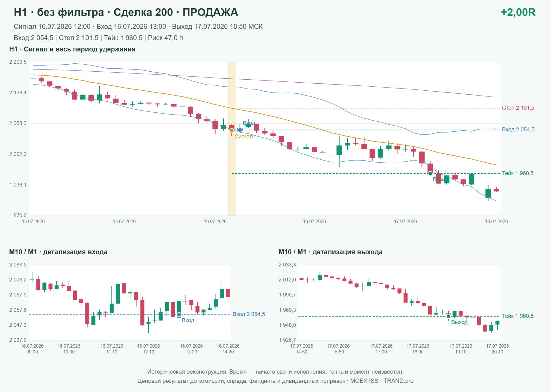Click the footer line mentioning MOEX ISS · TRAND.pro
Screen dimensions: 551x392
(275, 381)
